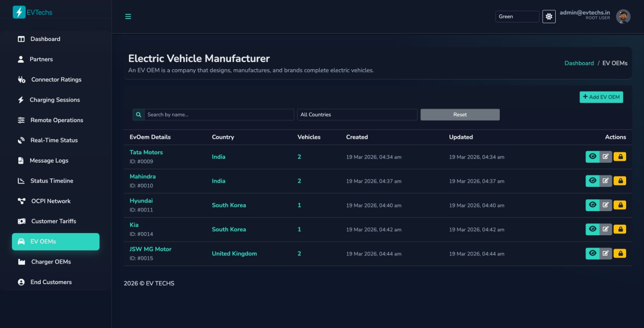Click the Add EV OEM button
The height and width of the screenshot is (328, 644).
601,97
